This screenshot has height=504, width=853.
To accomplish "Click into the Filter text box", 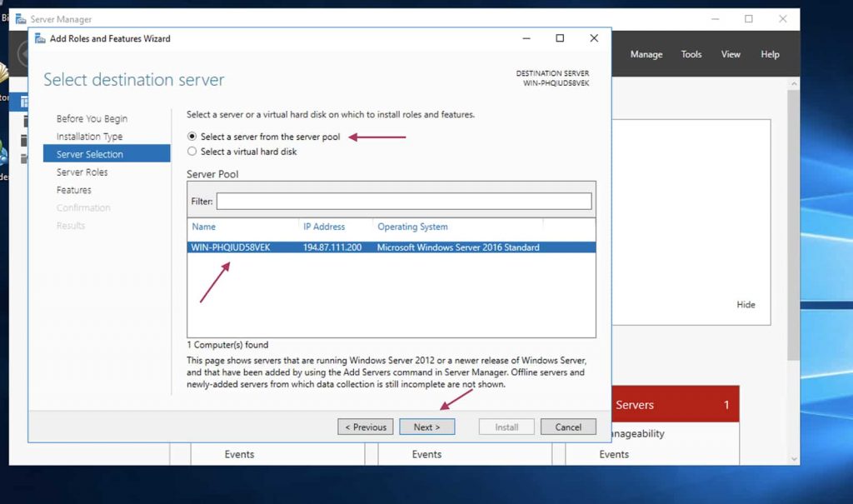I will [x=404, y=202].
